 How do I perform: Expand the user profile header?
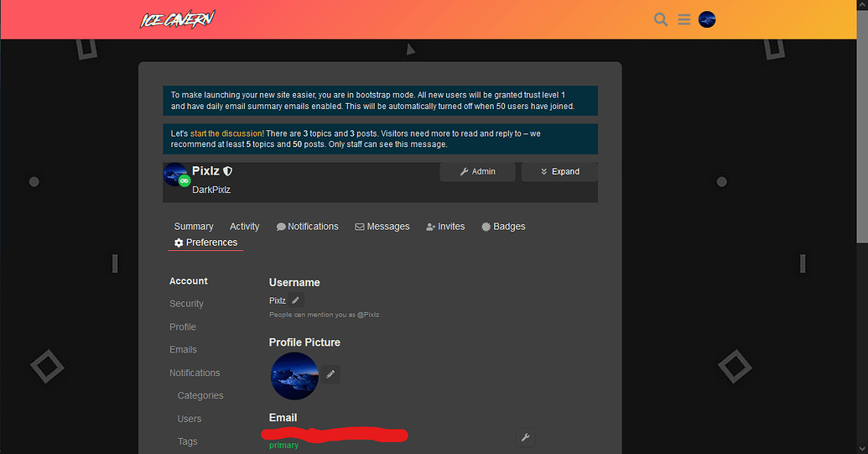559,171
